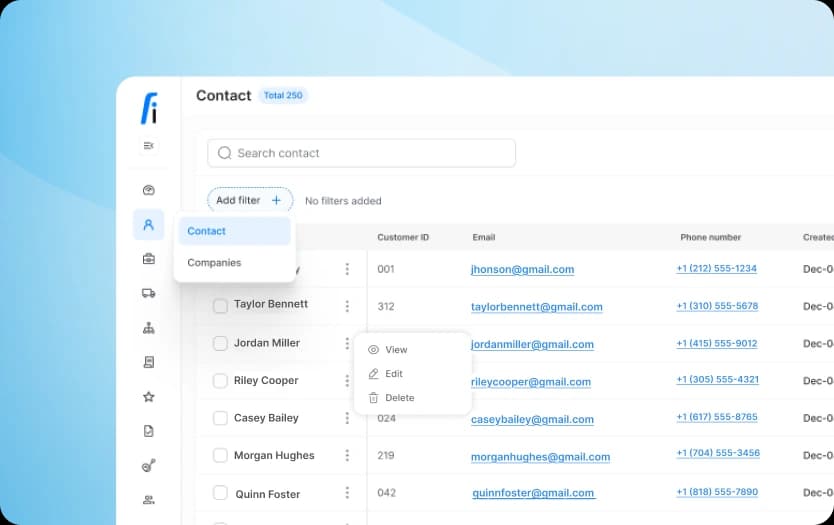834x525 pixels.
Task: Open the document checkmark icon in the sidebar
Action: [148, 431]
